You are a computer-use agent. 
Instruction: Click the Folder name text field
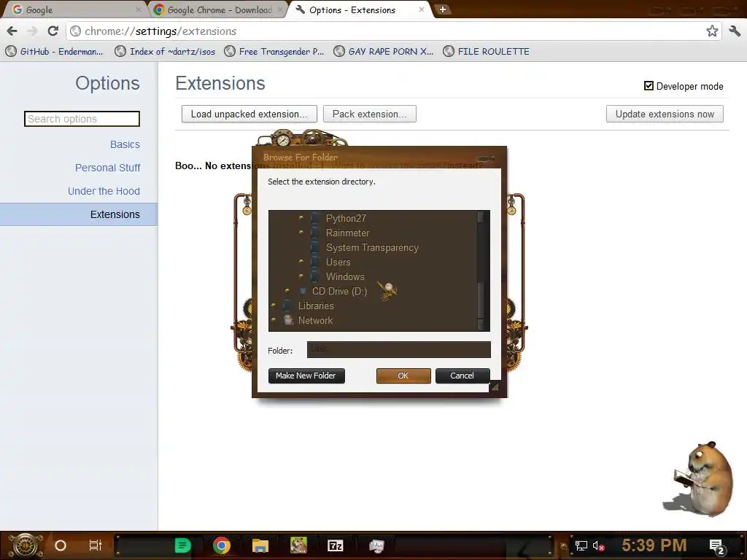click(x=399, y=349)
